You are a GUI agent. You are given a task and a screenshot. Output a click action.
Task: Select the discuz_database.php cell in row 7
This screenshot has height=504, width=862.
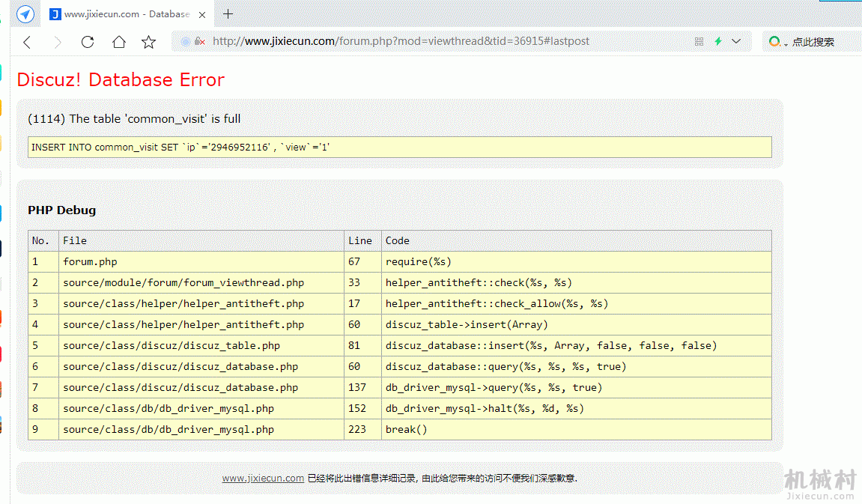pos(201,387)
